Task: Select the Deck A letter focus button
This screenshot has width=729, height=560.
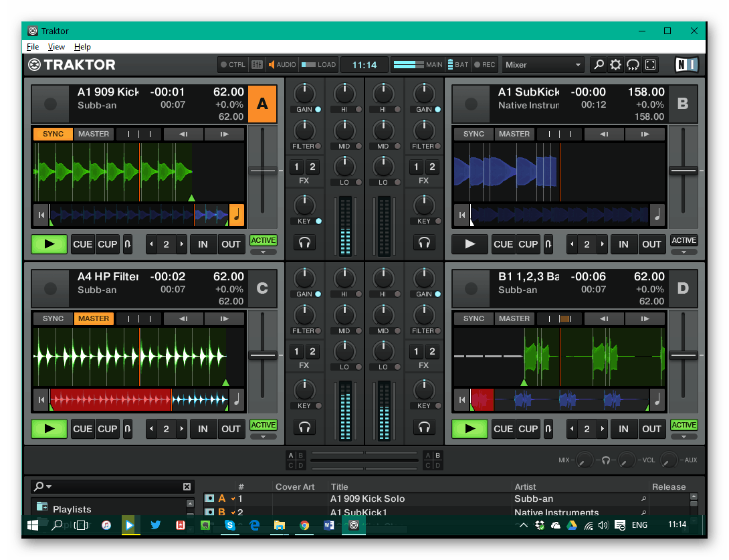Action: click(x=262, y=104)
